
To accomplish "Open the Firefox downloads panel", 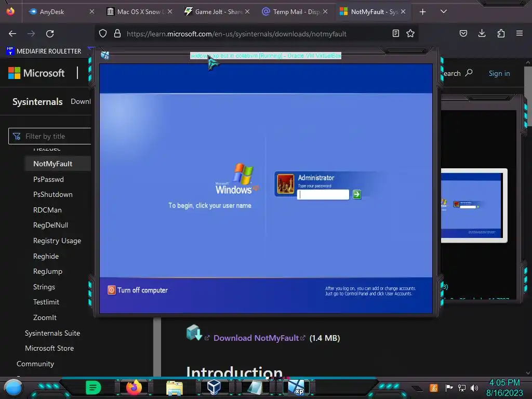I will (482, 33).
